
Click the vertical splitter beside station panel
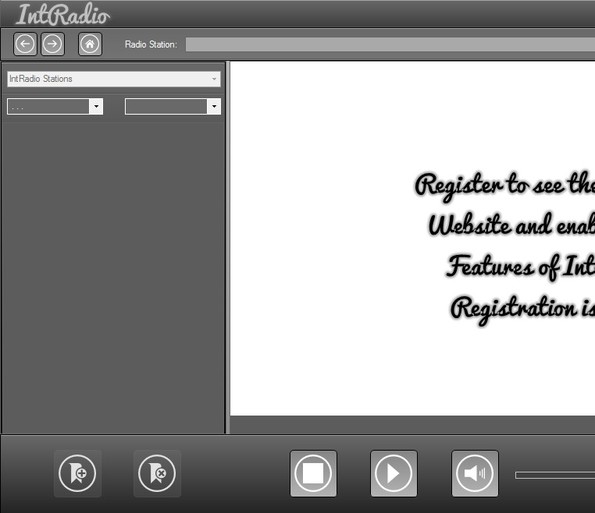click(228, 247)
